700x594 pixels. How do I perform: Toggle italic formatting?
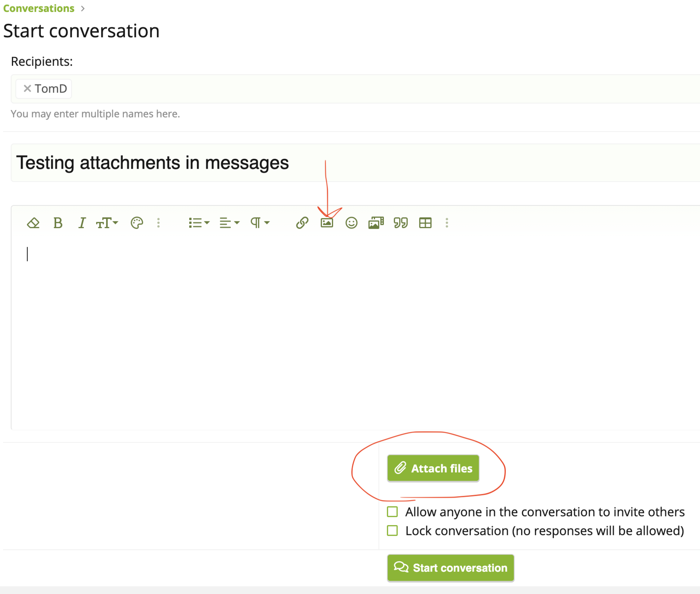[82, 223]
